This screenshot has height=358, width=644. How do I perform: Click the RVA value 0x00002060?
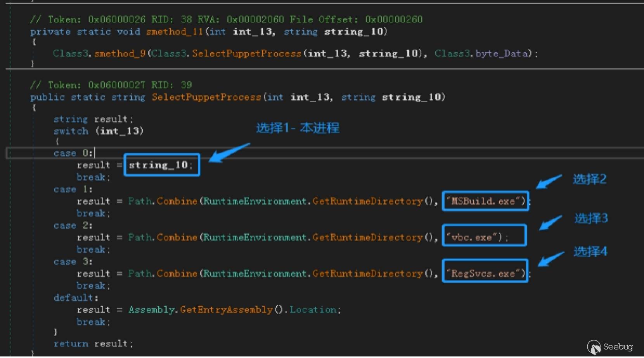tap(255, 19)
